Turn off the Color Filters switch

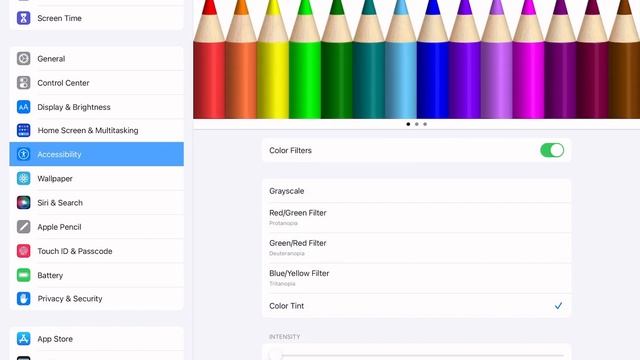pos(552,150)
